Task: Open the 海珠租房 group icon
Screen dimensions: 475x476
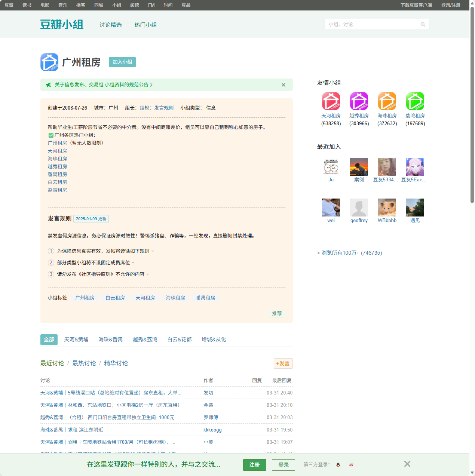Action: tap(387, 101)
